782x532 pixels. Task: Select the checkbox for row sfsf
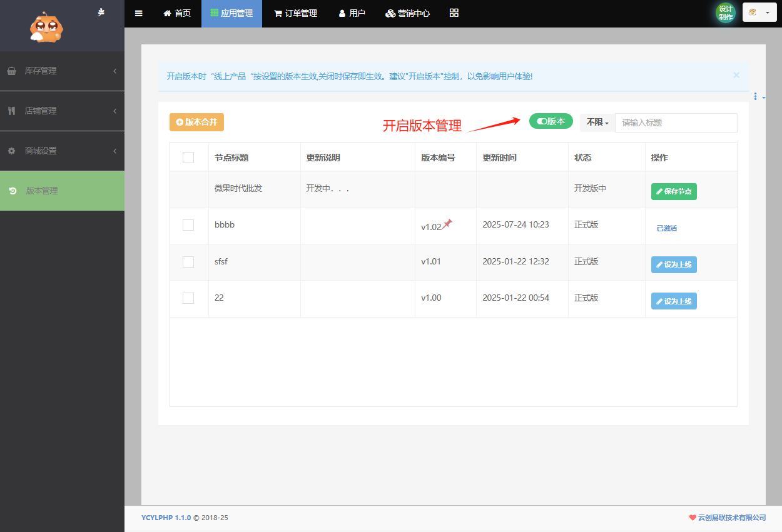pyautogui.click(x=188, y=262)
